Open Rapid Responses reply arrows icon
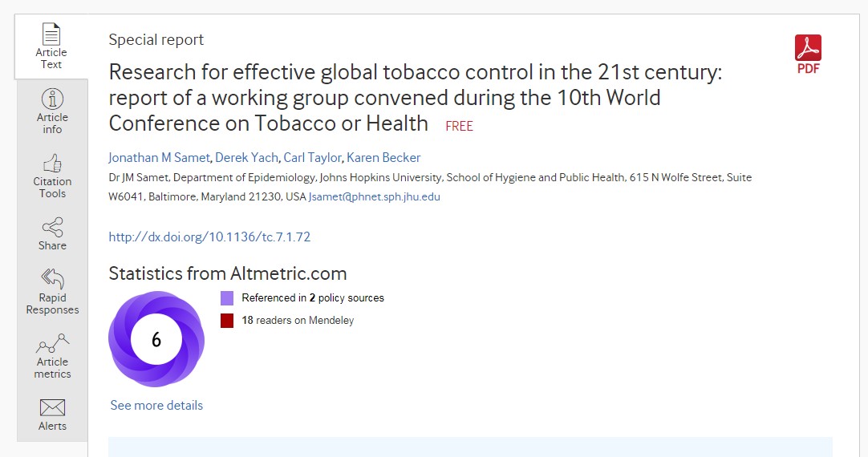Viewport: 868px width, 457px height. click(52, 279)
